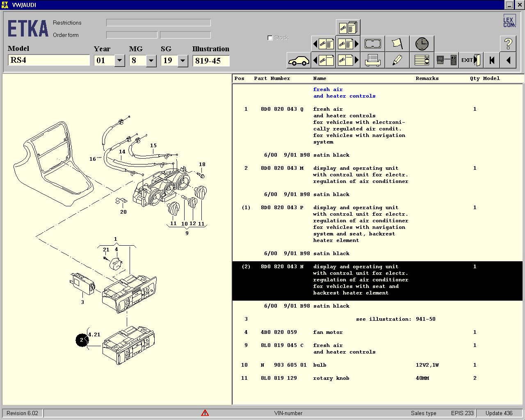
Task: Click the EXIT door button
Action: pyautogui.click(x=471, y=60)
